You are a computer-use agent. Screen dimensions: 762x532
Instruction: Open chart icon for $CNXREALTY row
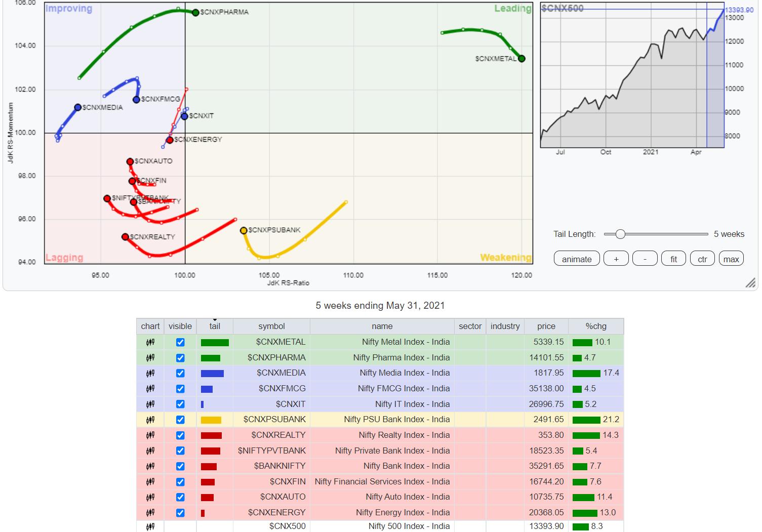[x=150, y=435]
